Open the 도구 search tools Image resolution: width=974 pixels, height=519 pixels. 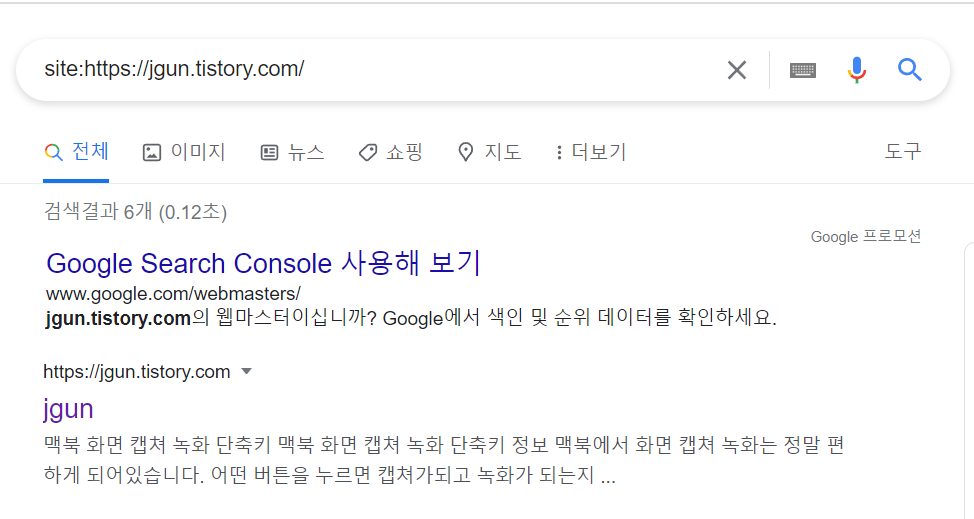click(903, 151)
